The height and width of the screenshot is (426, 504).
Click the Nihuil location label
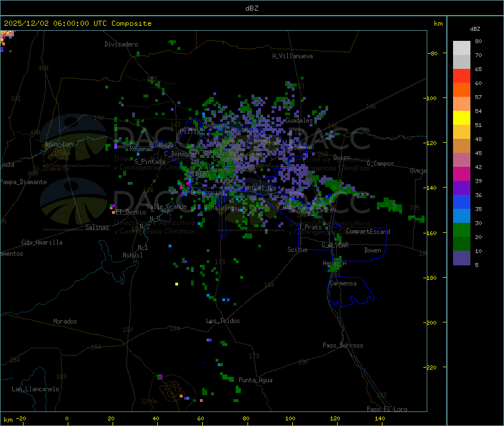[x=132, y=255]
